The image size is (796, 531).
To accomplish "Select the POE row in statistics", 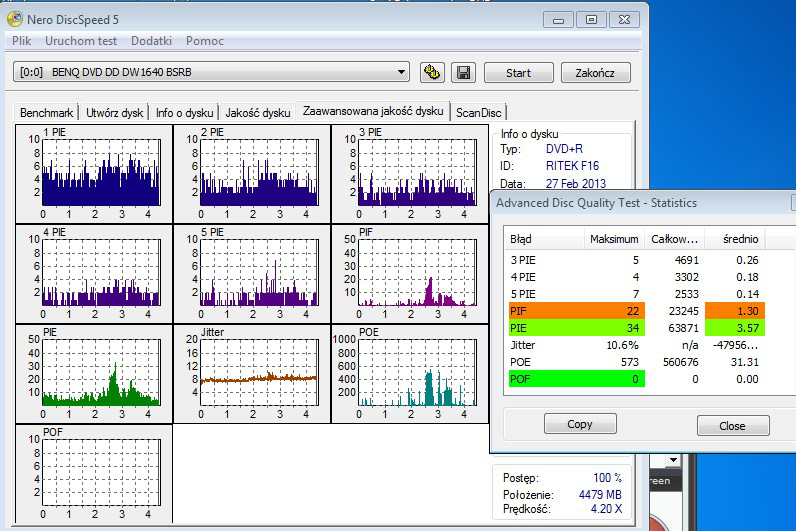I will (x=635, y=362).
